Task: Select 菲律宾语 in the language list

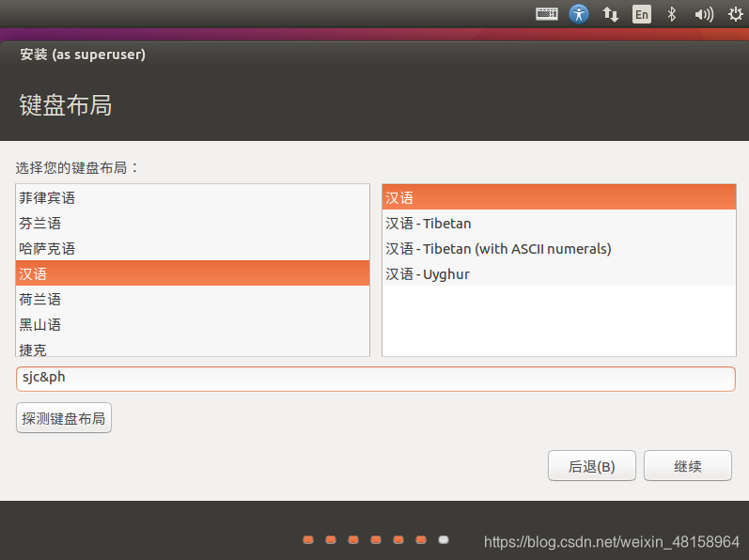Action: coord(193,197)
